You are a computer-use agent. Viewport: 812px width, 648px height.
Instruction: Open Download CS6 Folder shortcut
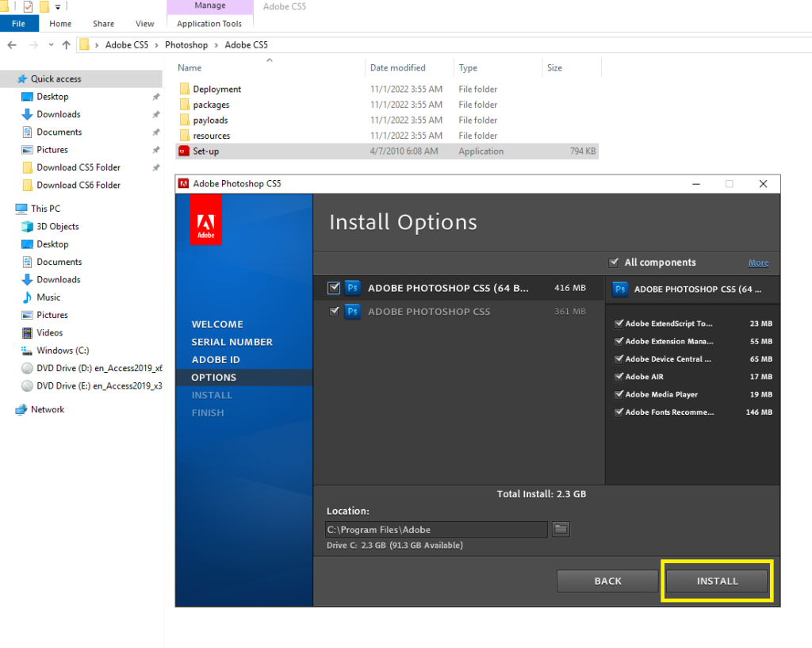point(79,185)
